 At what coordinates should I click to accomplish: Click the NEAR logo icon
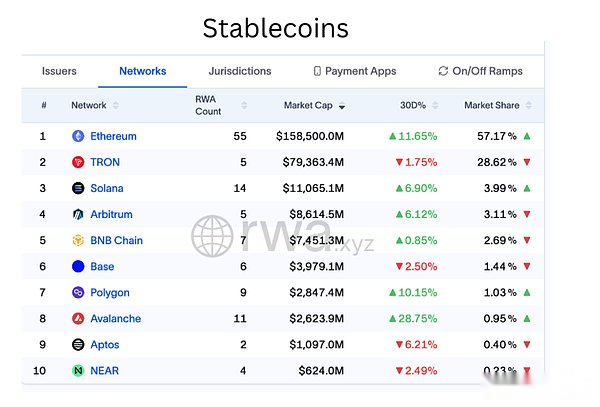[78, 371]
